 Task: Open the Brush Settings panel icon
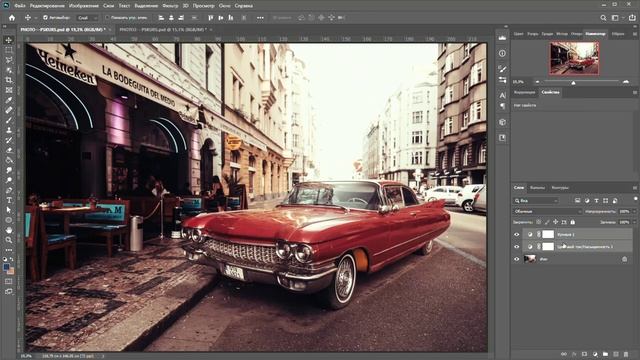coord(502,69)
